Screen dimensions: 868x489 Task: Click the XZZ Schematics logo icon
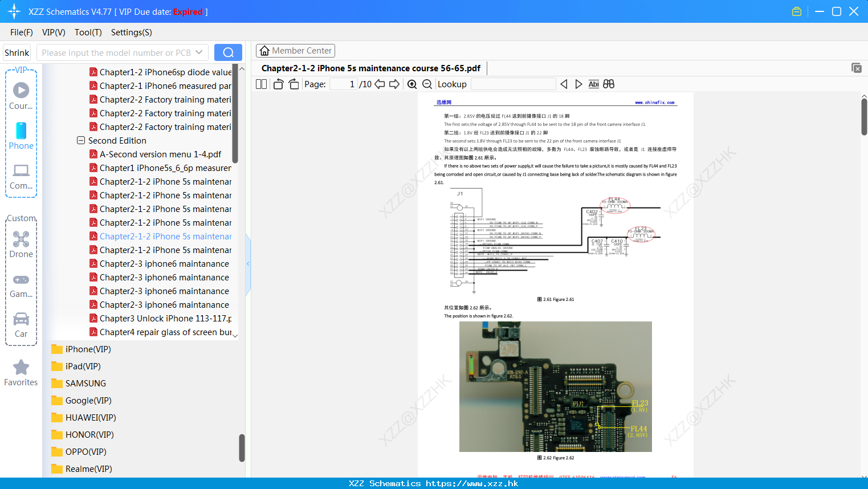(x=14, y=11)
